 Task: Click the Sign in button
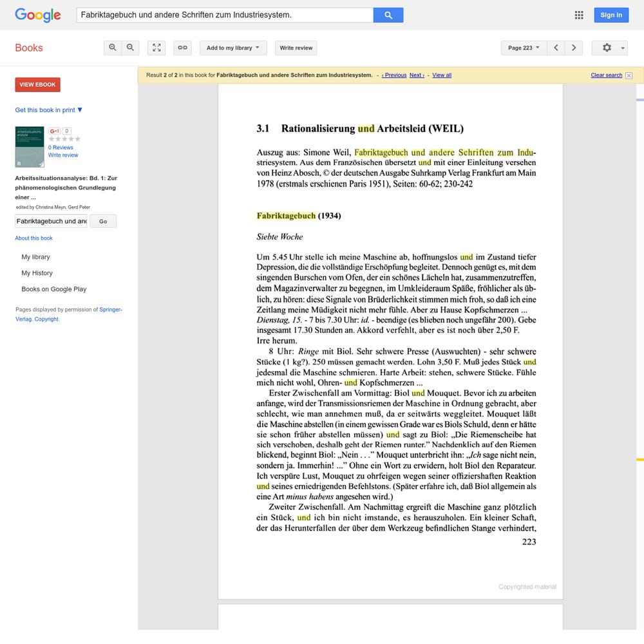(x=611, y=15)
